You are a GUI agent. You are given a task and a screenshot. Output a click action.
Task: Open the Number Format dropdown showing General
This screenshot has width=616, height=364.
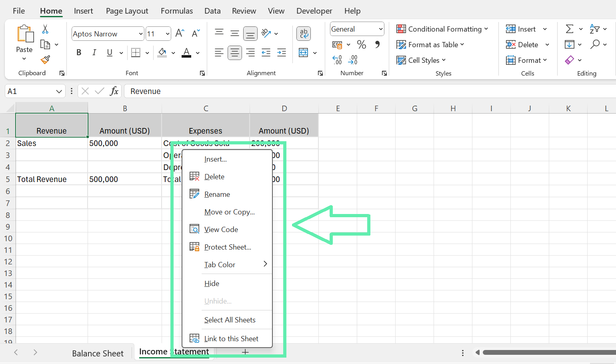click(x=356, y=29)
